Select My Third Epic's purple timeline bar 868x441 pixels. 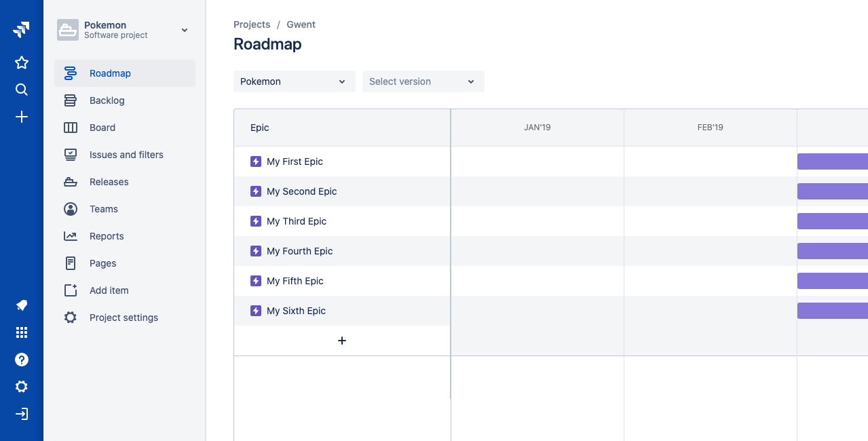[x=832, y=220]
